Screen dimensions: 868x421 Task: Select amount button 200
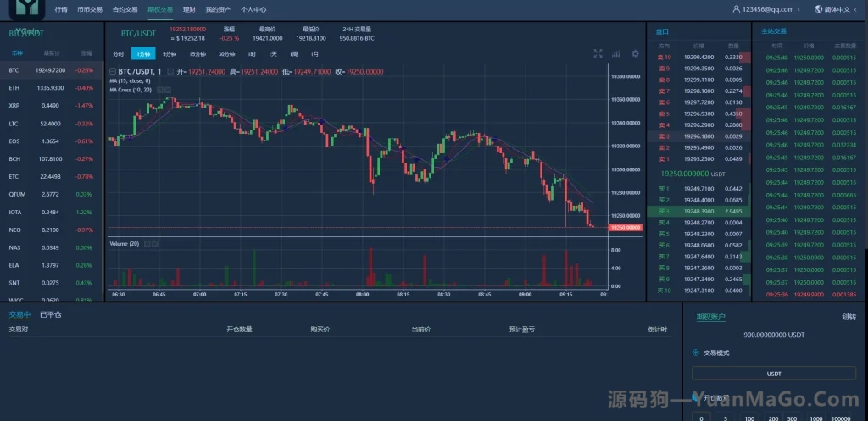[773, 418]
